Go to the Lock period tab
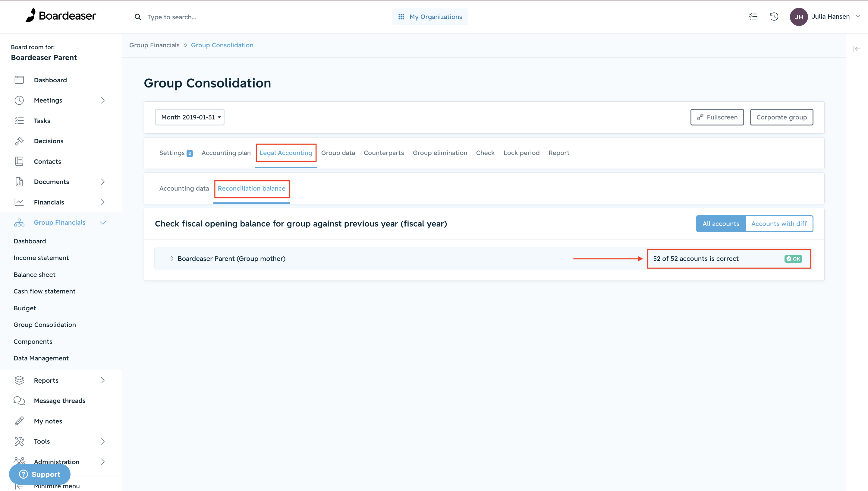This screenshot has height=491, width=868. tap(521, 153)
